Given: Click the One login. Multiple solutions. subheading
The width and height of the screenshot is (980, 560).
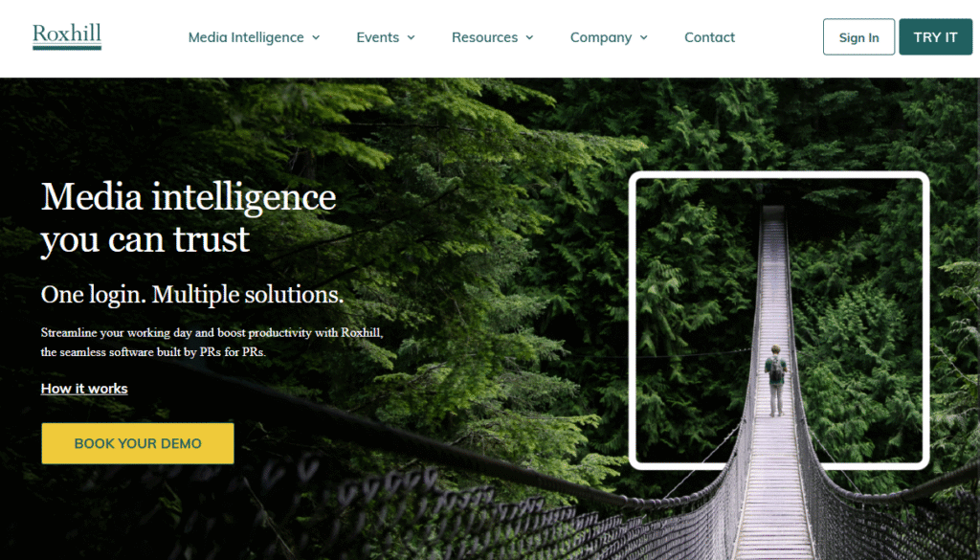Looking at the screenshot, I should pyautogui.click(x=191, y=295).
